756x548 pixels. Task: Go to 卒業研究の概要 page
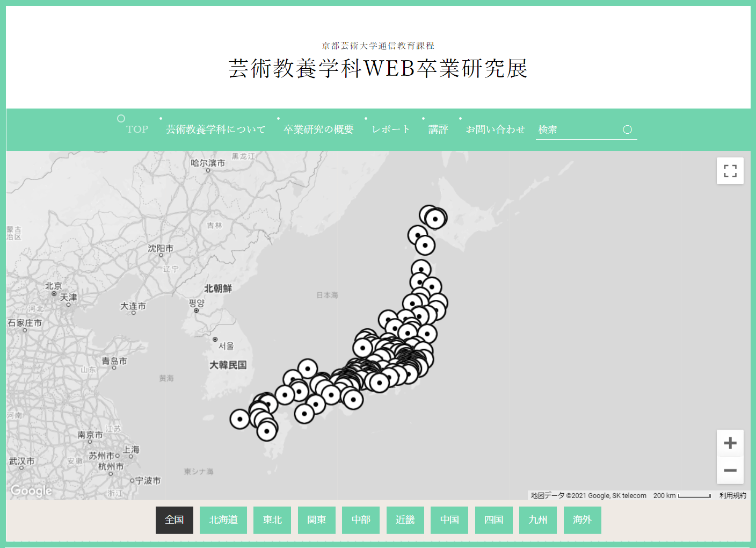coord(318,129)
